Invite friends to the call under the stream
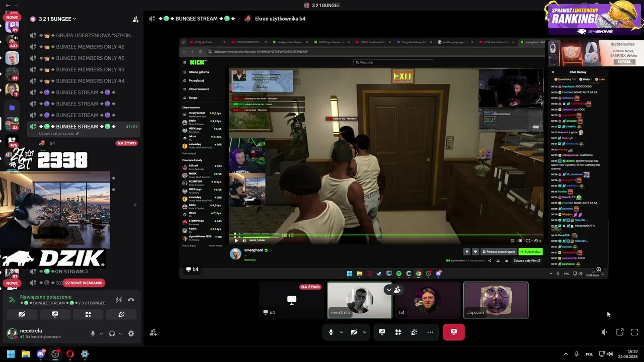 pos(153,332)
